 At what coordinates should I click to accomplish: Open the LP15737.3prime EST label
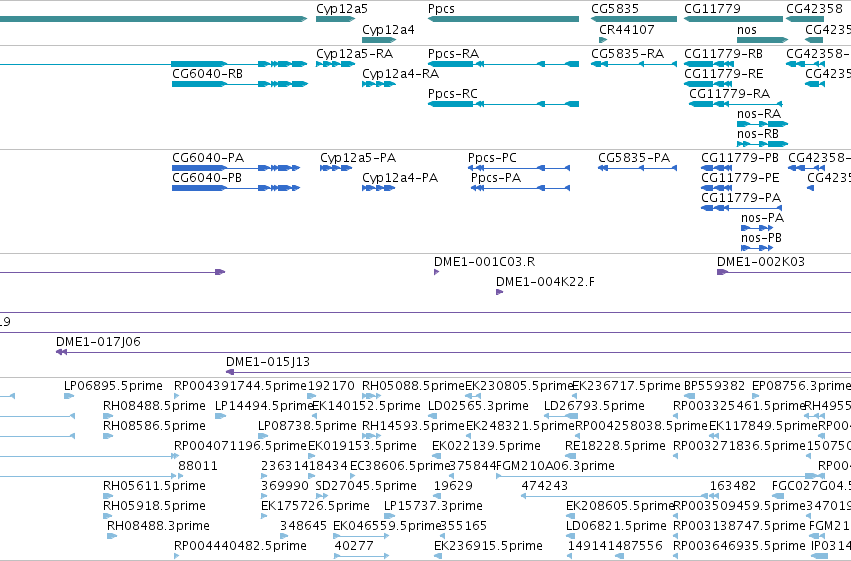(x=433, y=506)
